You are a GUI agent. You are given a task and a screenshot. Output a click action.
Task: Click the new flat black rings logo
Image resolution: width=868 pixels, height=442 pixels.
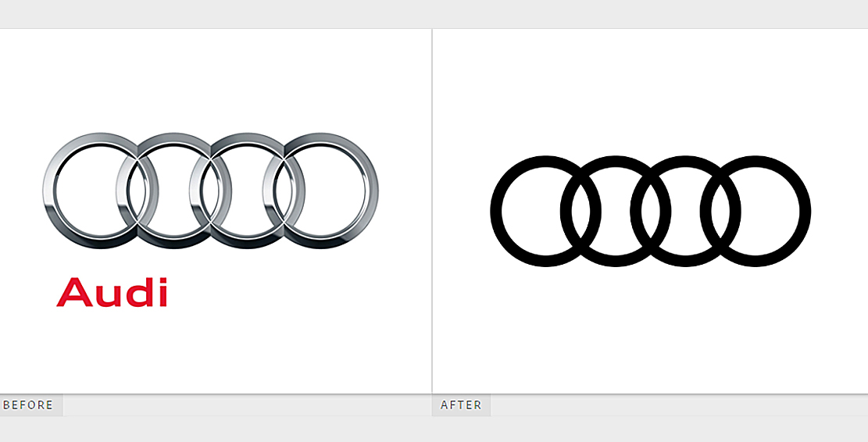pos(651,212)
